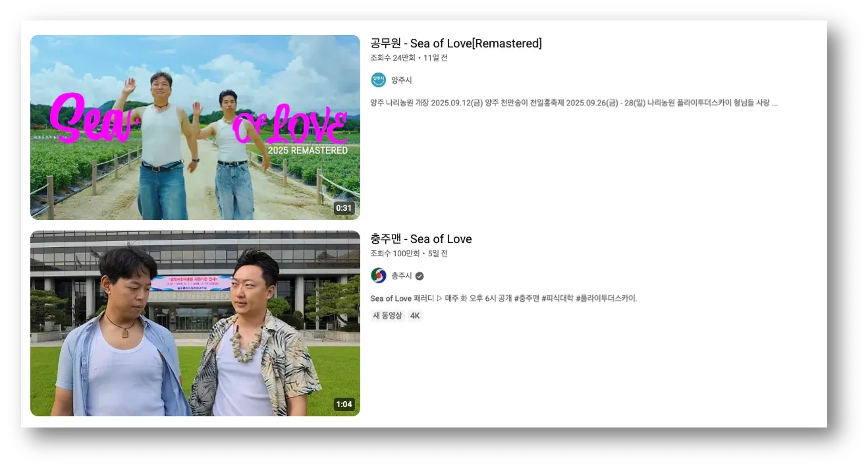Click the 11일 전 upload date text
This screenshot has width=868, height=469.
pos(435,57)
